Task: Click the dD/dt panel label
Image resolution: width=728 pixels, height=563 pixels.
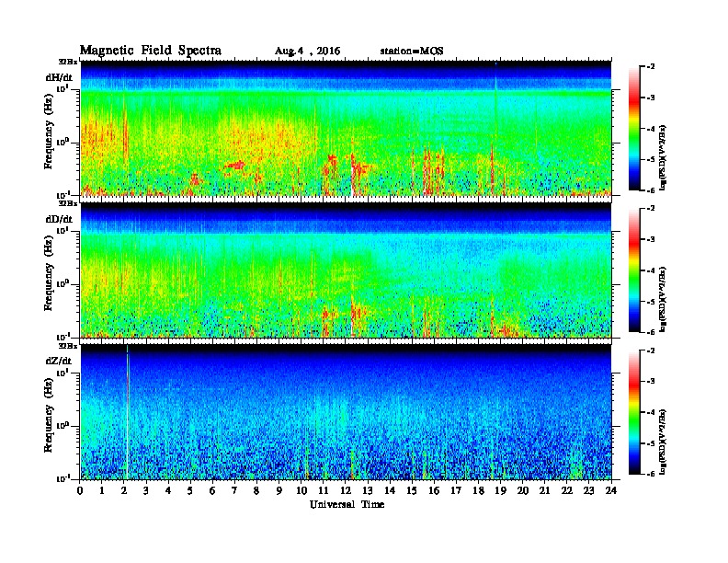Action: click(x=59, y=219)
